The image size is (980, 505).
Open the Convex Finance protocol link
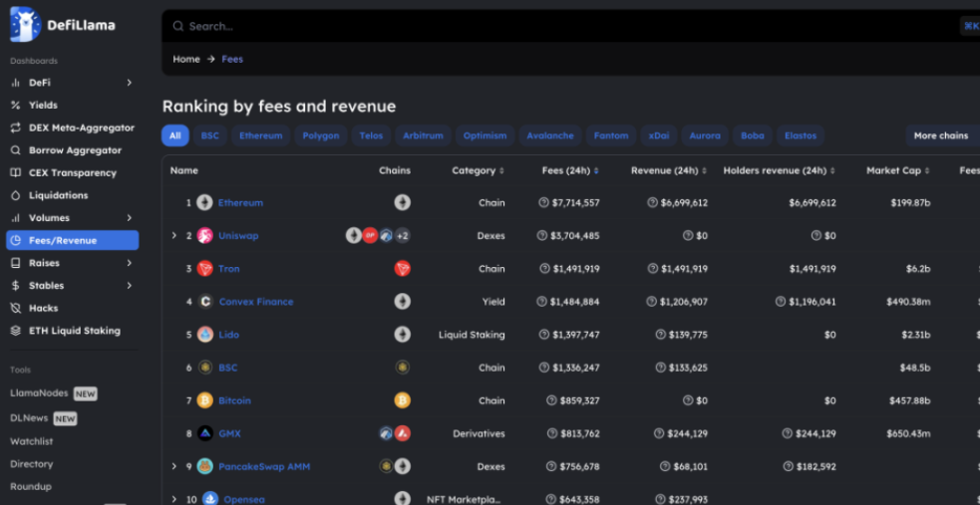coord(256,302)
